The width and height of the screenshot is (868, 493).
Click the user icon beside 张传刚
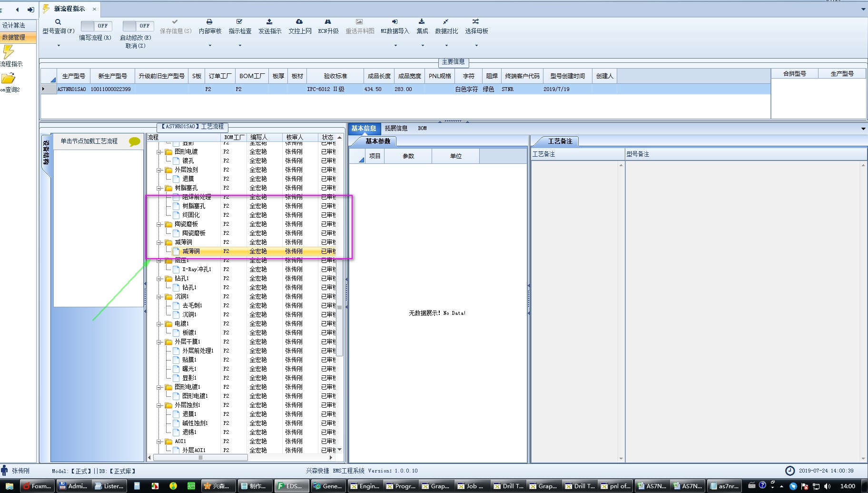4,471
